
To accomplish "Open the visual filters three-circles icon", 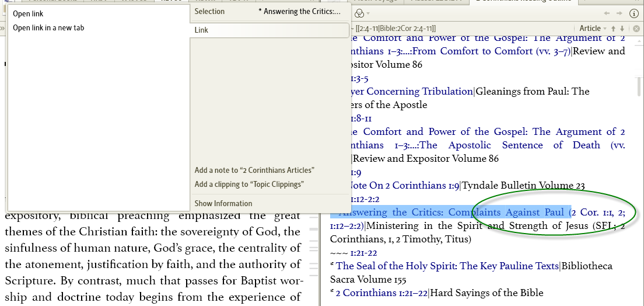I will (x=359, y=13).
